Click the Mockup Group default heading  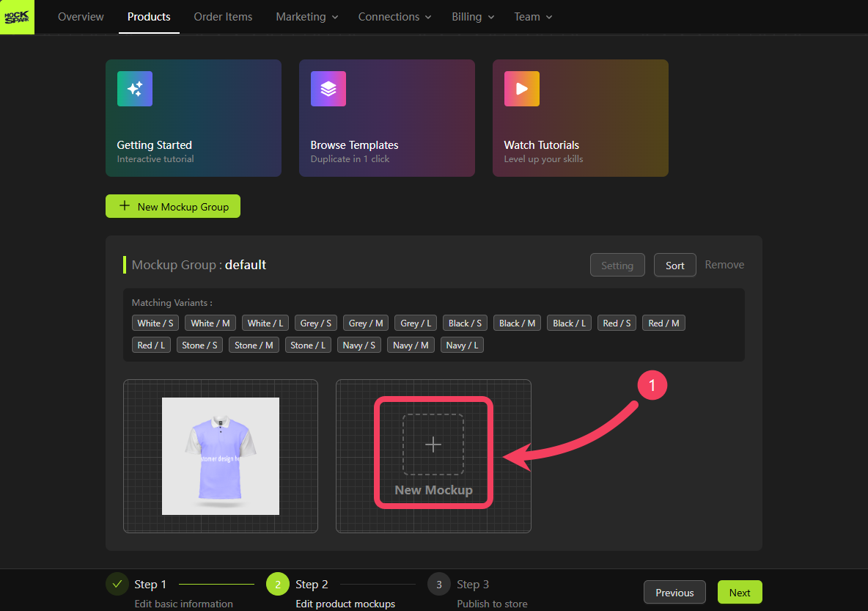(199, 265)
